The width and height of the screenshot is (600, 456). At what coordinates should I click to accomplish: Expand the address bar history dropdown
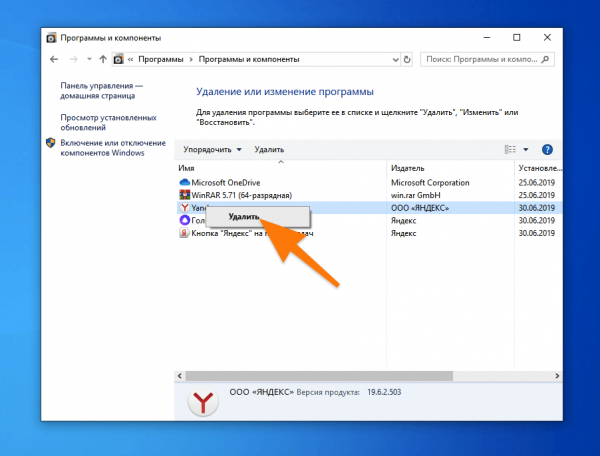[395, 60]
